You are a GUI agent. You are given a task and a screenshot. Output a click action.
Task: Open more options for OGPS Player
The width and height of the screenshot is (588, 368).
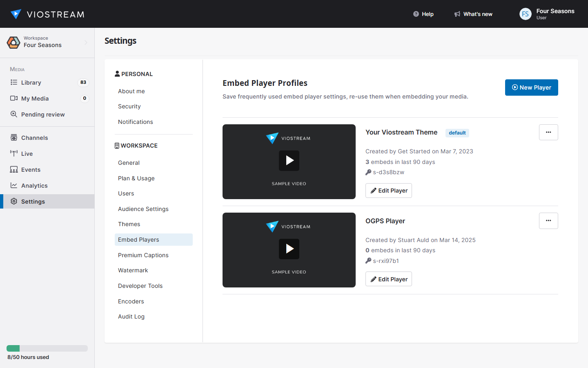pyautogui.click(x=548, y=221)
